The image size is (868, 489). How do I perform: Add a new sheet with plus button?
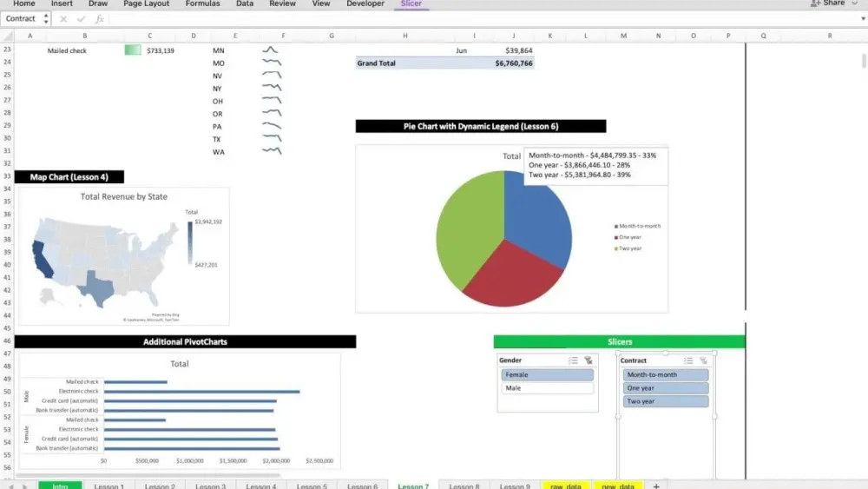656,486
